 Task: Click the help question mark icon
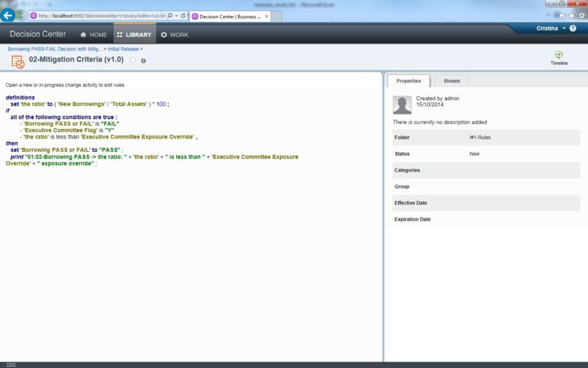(572, 28)
